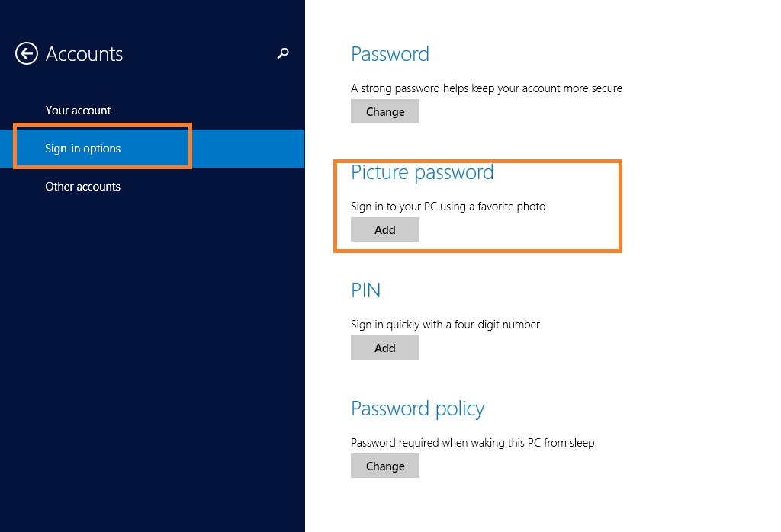Click the Password policy heading
The width and height of the screenshot is (781, 532).
point(417,409)
